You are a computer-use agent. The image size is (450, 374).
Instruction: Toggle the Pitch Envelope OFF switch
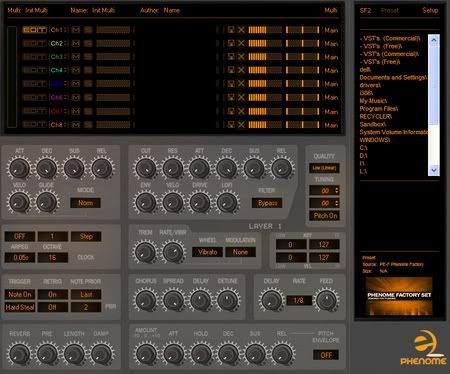click(x=326, y=355)
